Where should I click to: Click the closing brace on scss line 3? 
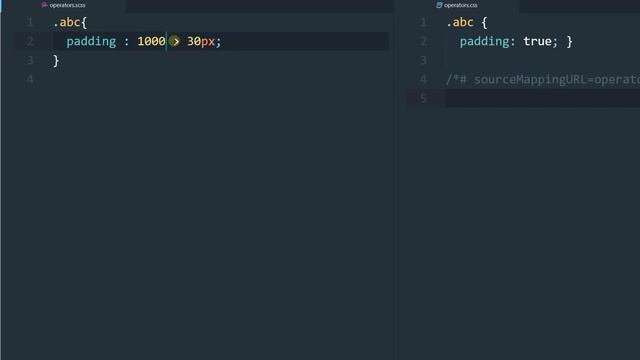point(56,61)
